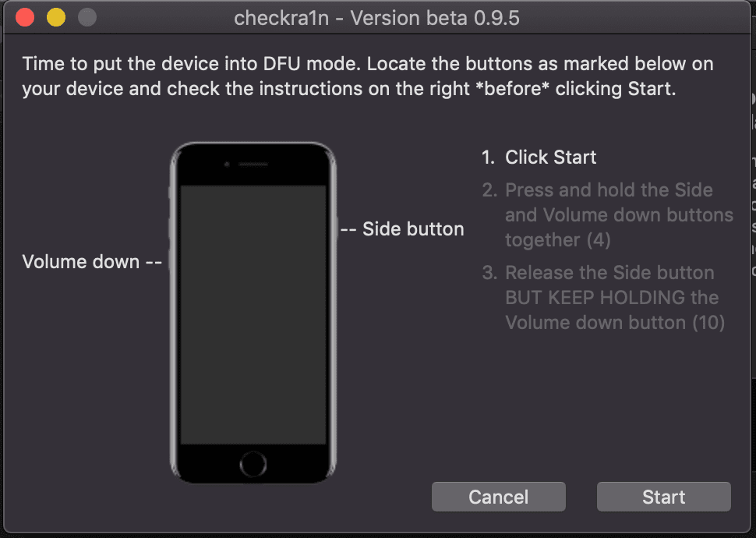Viewport: 756px width, 538px height.
Task: Click the Volume up button on the phone image
Action: click(171, 228)
